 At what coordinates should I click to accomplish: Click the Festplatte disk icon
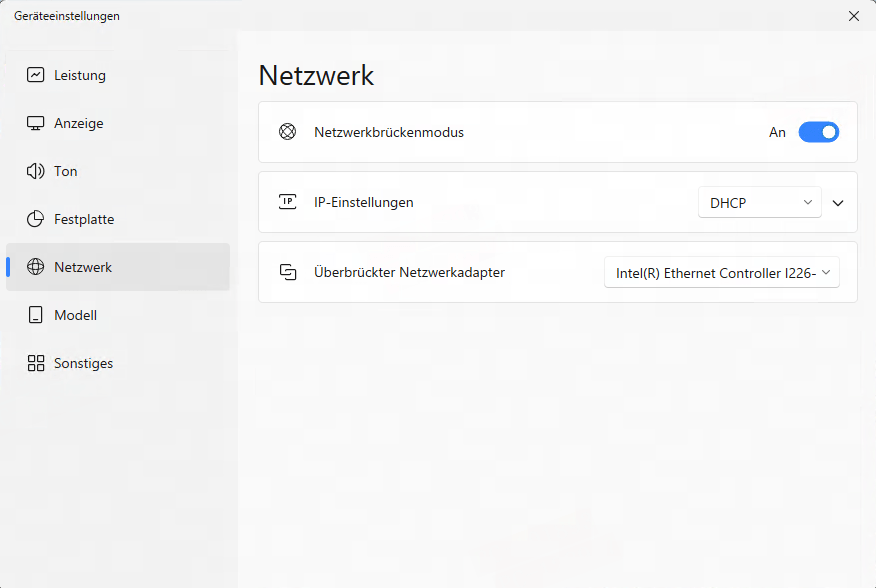(34, 219)
